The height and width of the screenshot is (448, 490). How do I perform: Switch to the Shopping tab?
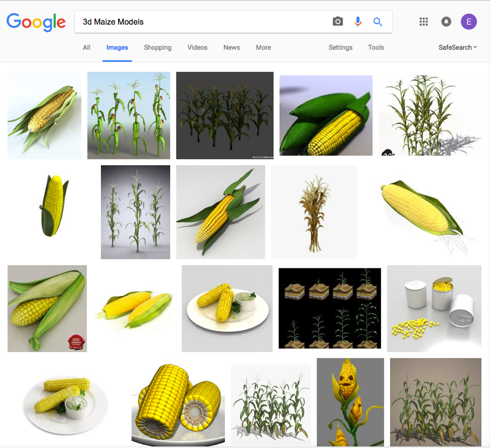(x=158, y=47)
